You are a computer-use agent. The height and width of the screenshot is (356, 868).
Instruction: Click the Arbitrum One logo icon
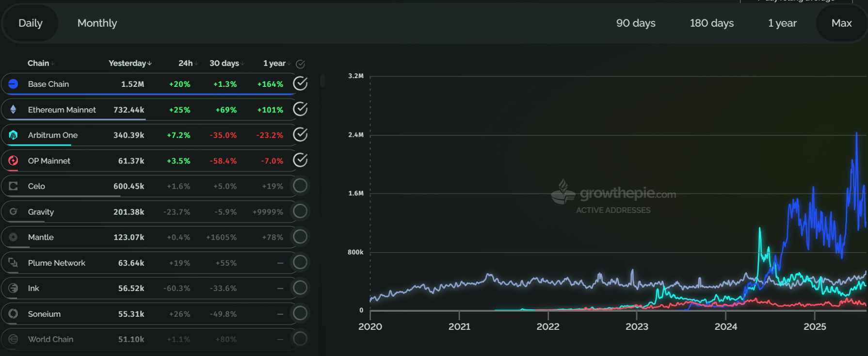pyautogui.click(x=14, y=135)
